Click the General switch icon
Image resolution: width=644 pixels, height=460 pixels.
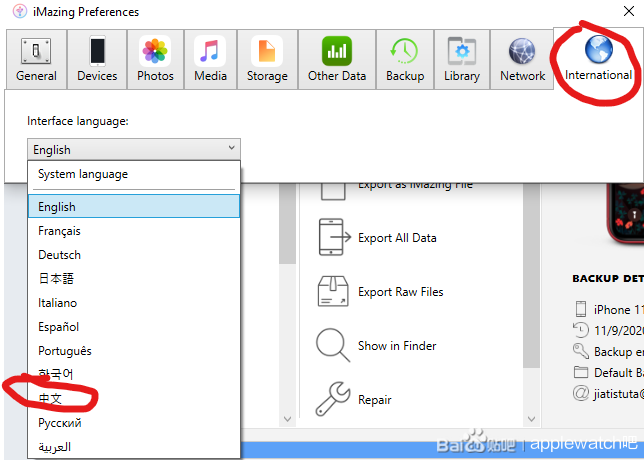pos(36,51)
